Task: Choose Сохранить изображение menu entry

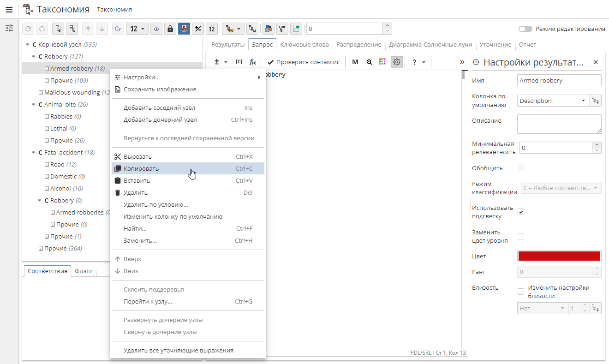Action: click(x=188, y=89)
